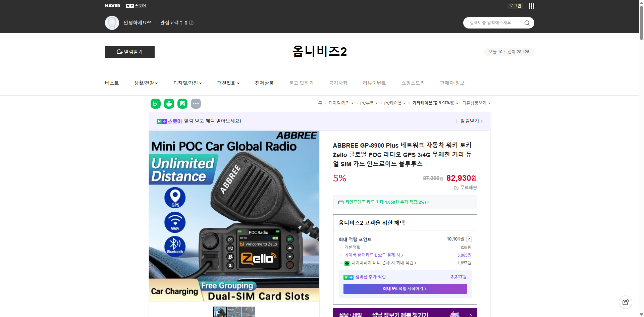Open the floating share button
The image size is (644, 317).
(626, 302)
